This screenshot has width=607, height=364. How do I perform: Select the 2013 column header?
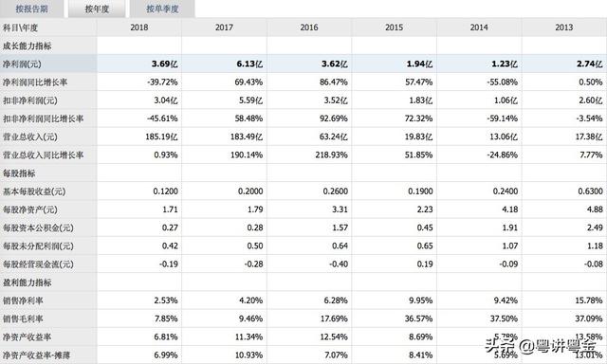564,27
